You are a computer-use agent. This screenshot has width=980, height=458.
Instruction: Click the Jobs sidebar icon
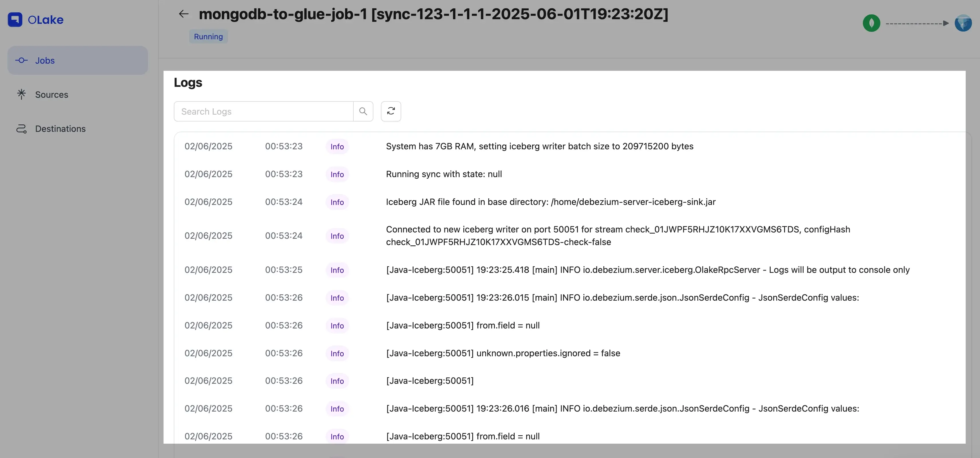[x=21, y=60]
